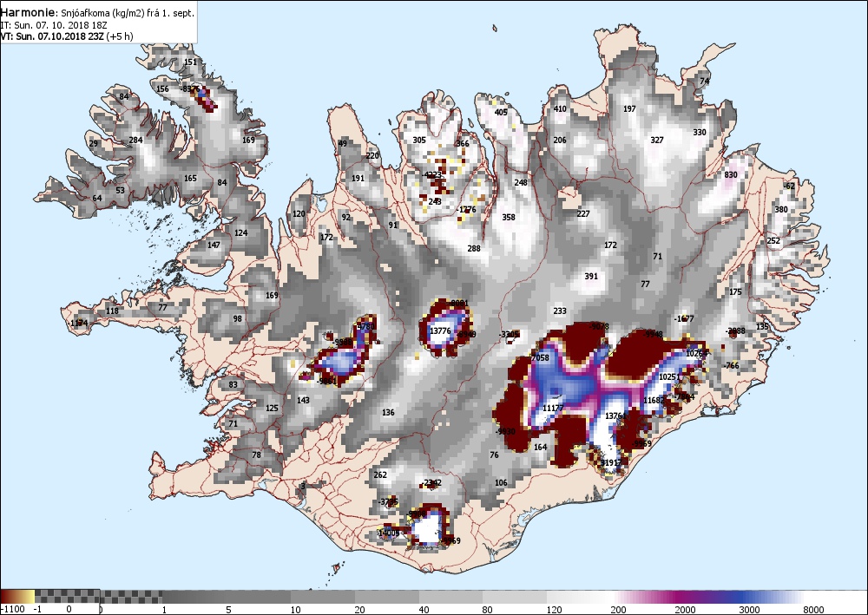868x615 pixels.
Task: Click the Harmonie title in the header
Action: (x=28, y=12)
